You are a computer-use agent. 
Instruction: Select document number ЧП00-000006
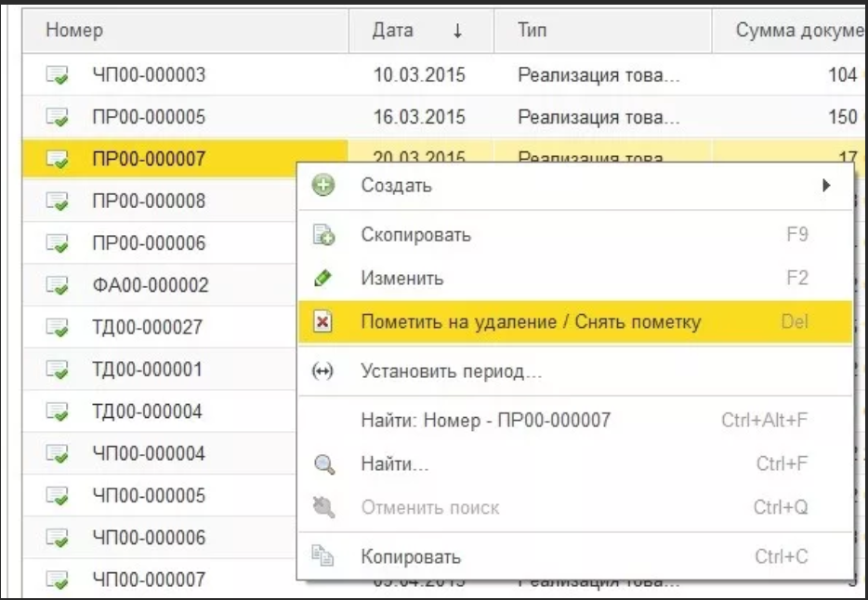coord(149,537)
